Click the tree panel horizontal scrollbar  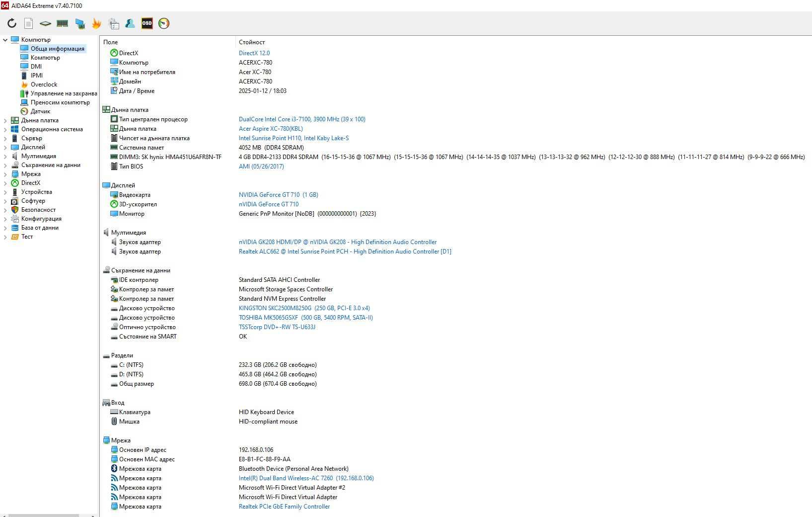tap(45, 515)
